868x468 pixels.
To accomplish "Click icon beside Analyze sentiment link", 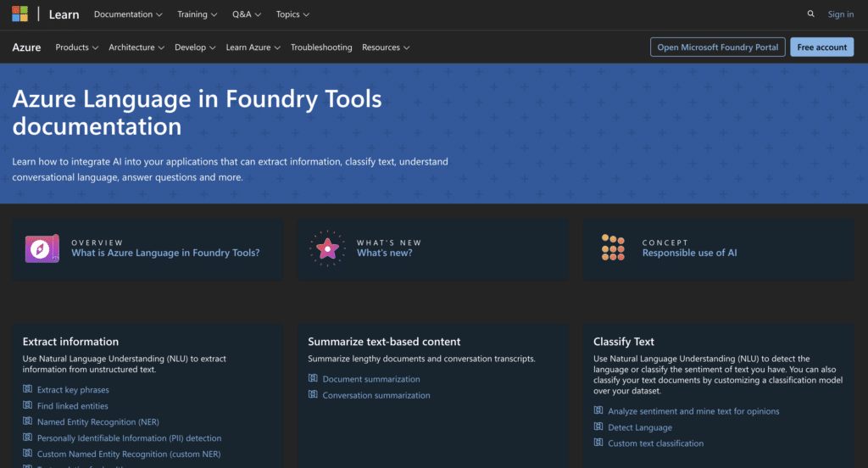I will pos(598,410).
